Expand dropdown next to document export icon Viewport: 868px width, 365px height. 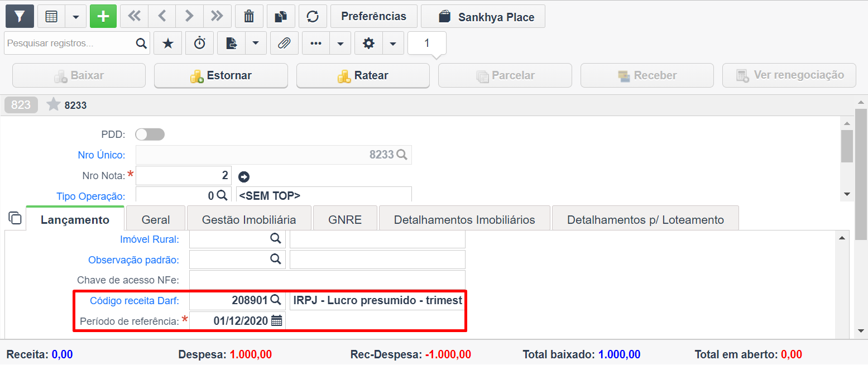click(x=256, y=43)
